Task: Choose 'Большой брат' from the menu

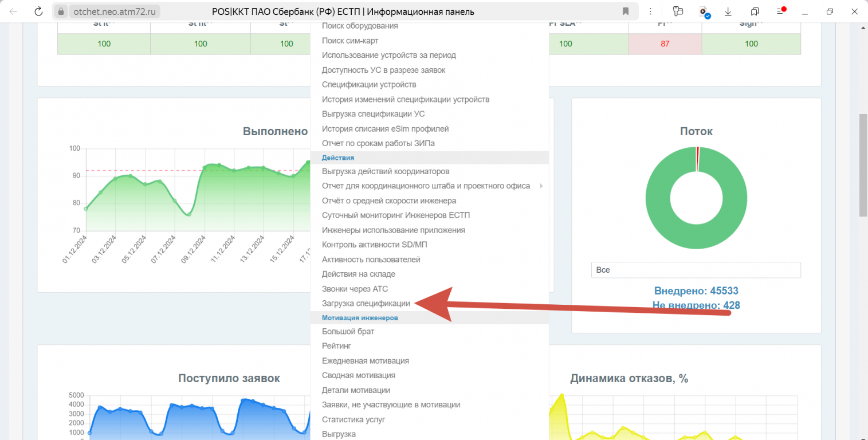Action: coord(348,332)
